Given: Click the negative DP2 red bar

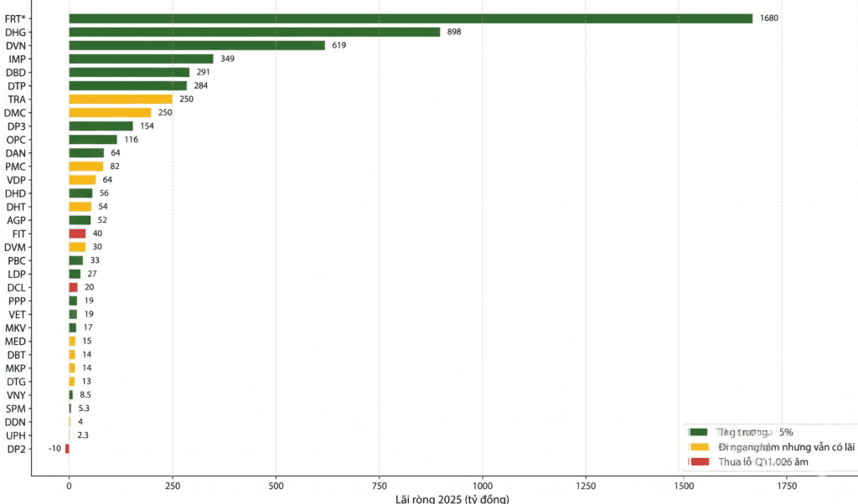Looking at the screenshot, I should click(67, 449).
